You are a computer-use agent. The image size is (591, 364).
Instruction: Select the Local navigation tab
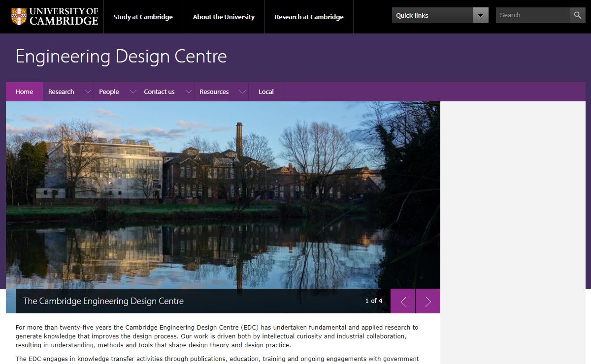266,92
